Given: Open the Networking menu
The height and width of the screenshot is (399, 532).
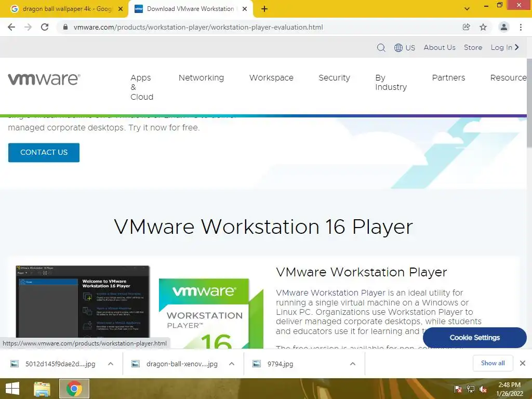Looking at the screenshot, I should pos(201,78).
